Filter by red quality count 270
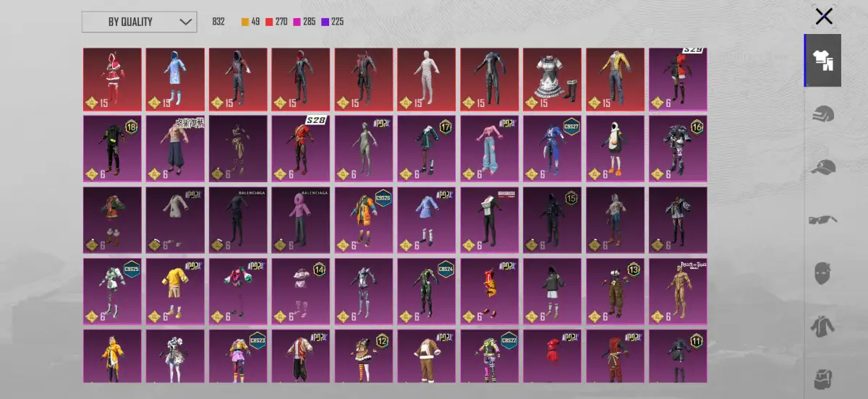The width and height of the screenshot is (868, 399). pos(276,22)
